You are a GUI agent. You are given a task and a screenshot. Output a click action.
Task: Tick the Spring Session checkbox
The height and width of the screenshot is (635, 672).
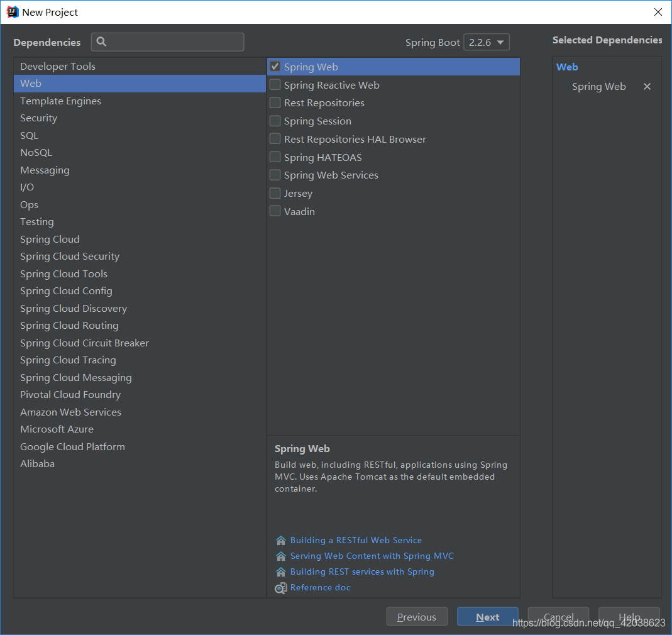click(x=275, y=121)
